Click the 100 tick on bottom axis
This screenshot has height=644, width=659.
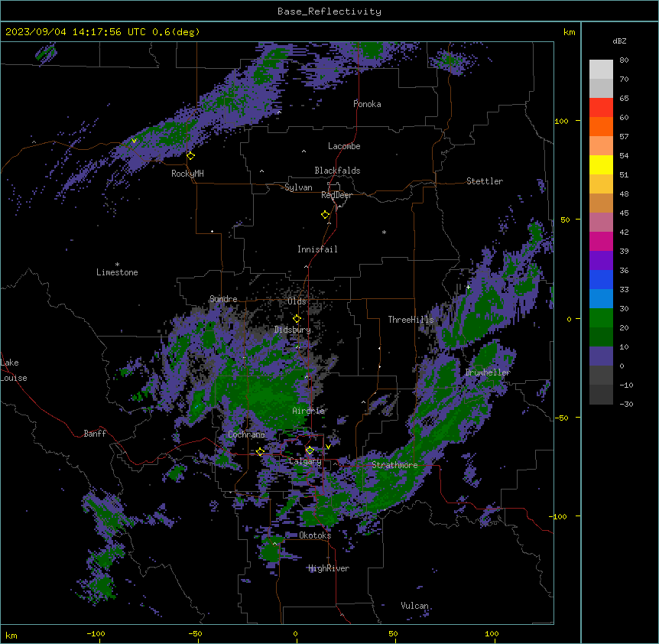[x=492, y=633]
